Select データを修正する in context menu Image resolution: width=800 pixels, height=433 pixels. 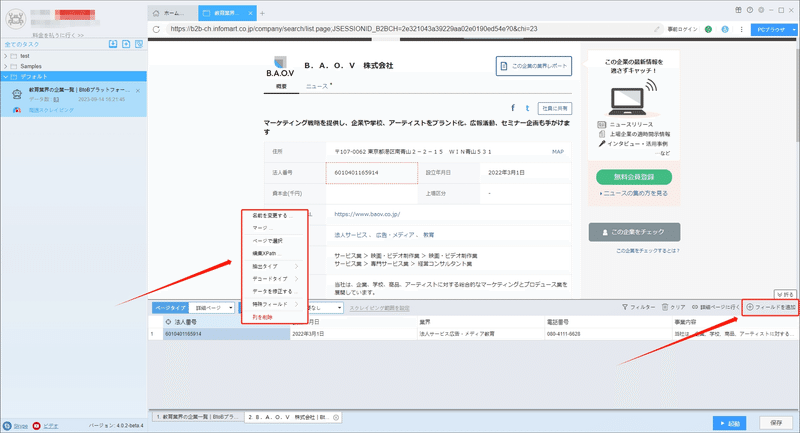(x=274, y=292)
